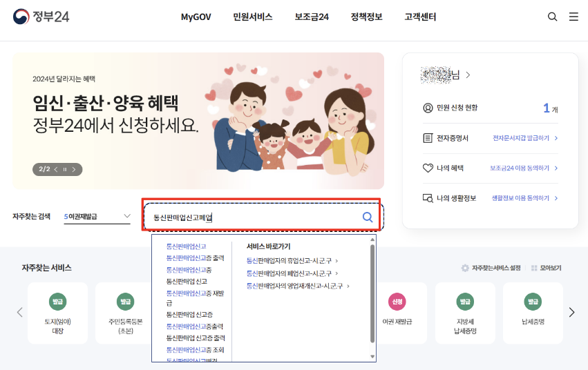Click the 전자증명서 document icon

tap(428, 138)
